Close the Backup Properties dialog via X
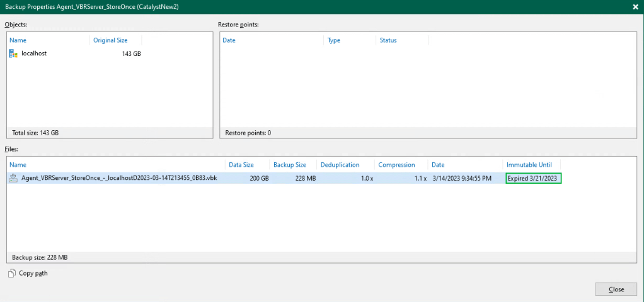The height and width of the screenshot is (302, 644). click(x=635, y=6)
